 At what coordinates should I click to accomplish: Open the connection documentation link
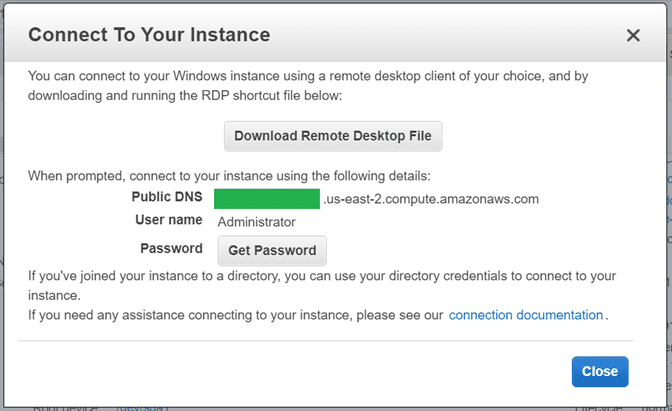point(525,315)
